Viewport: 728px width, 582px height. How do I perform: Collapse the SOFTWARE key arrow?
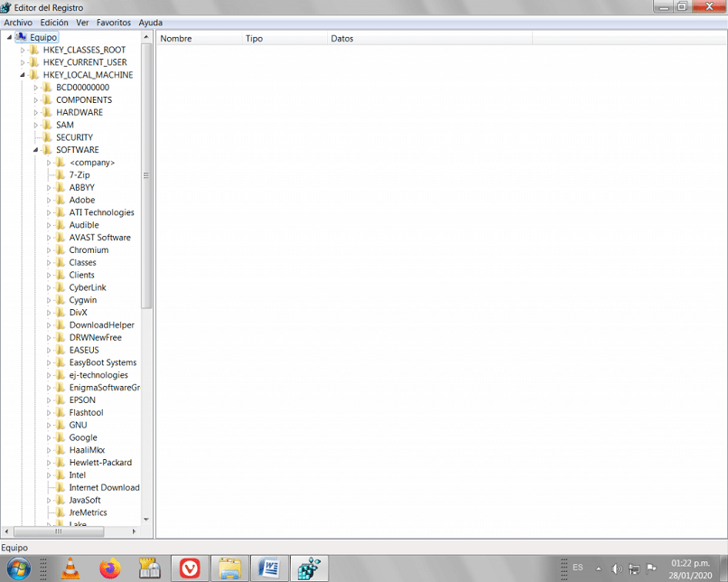pos(35,150)
